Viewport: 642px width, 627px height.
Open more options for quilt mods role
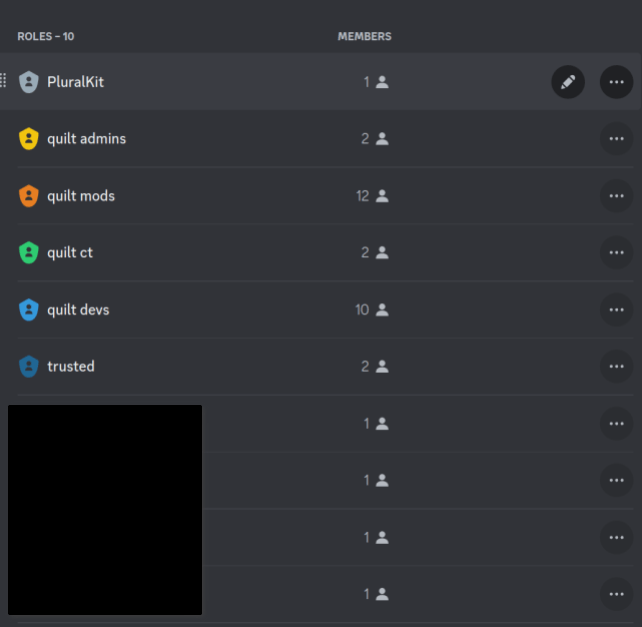pyautogui.click(x=616, y=196)
